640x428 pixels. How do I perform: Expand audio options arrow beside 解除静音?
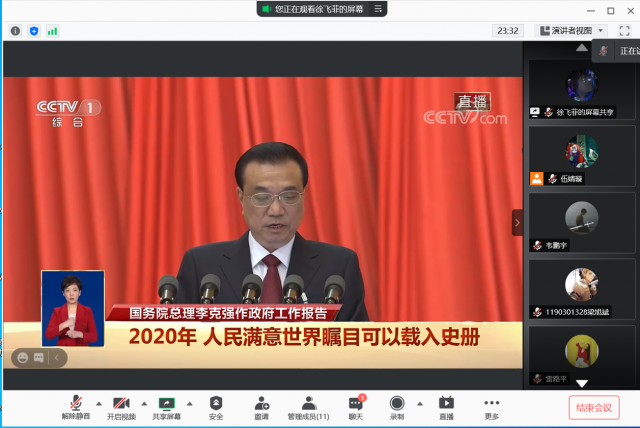coord(97,402)
